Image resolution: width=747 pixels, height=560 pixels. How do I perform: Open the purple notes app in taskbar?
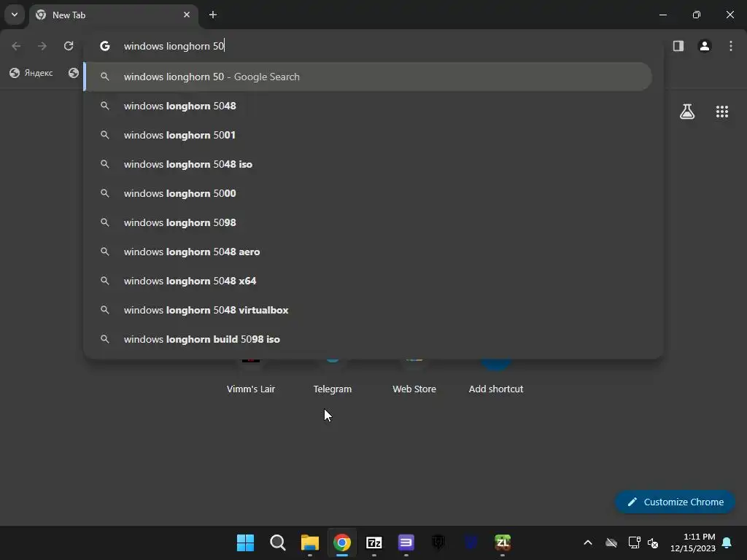click(406, 542)
